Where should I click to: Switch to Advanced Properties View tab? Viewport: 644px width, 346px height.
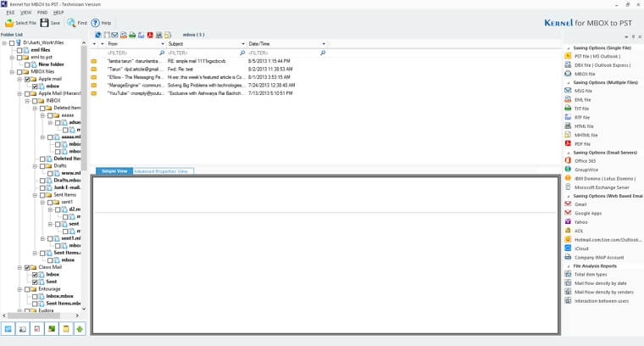click(x=164, y=171)
